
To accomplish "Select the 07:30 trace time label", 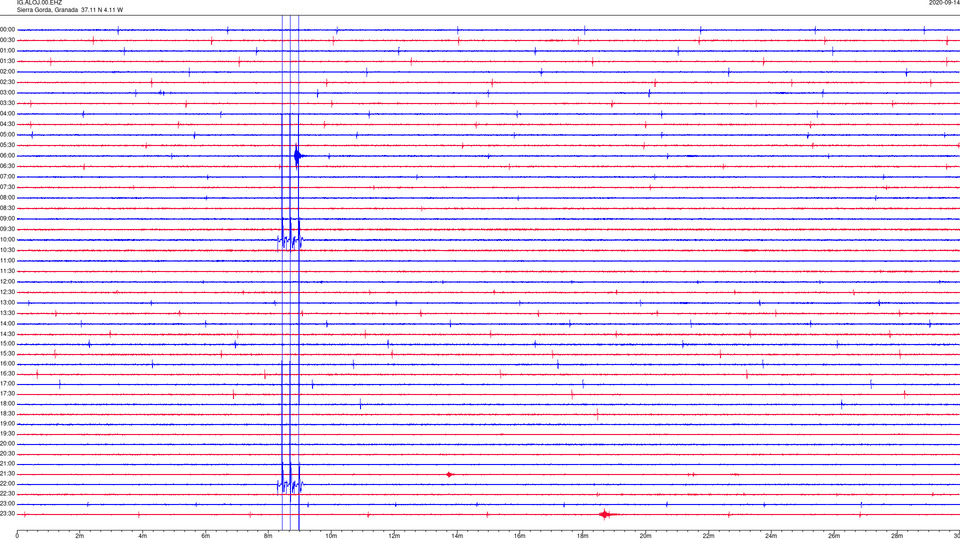I will pos(7,187).
